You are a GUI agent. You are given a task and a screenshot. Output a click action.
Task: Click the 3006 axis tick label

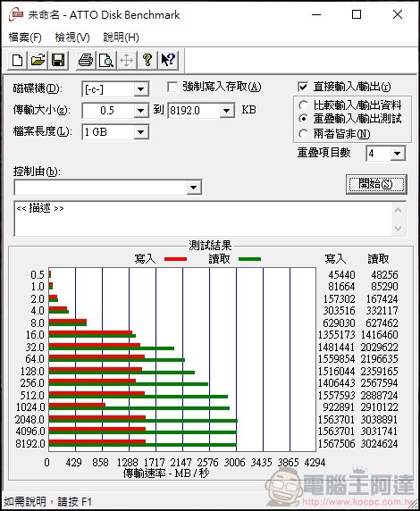(235, 462)
